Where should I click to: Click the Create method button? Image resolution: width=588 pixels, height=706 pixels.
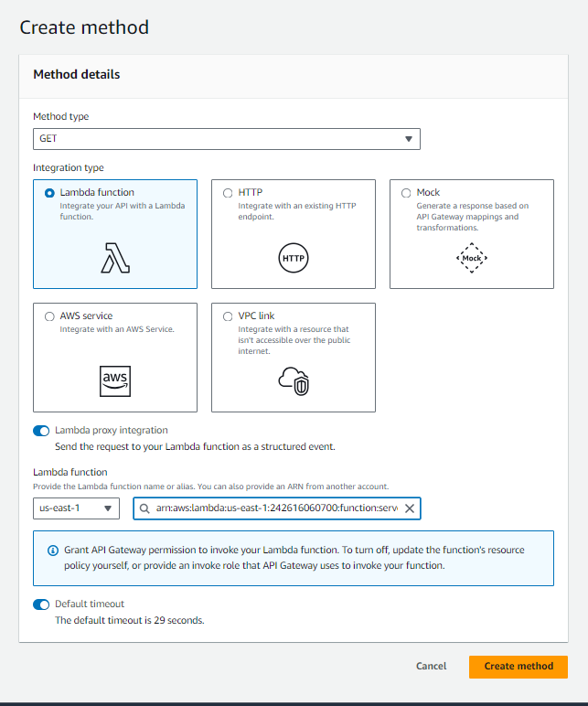point(518,667)
